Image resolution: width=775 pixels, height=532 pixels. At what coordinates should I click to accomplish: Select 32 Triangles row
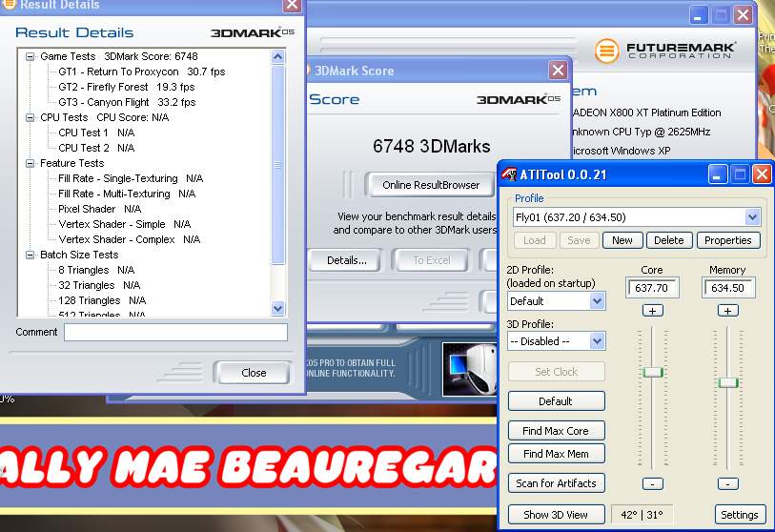[x=99, y=286]
